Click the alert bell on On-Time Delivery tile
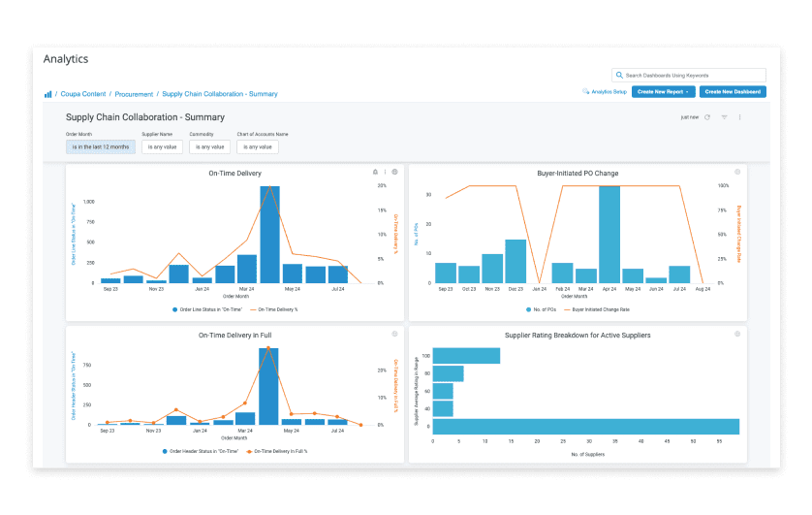Image resolution: width=812 pixels, height=515 pixels. click(x=375, y=172)
